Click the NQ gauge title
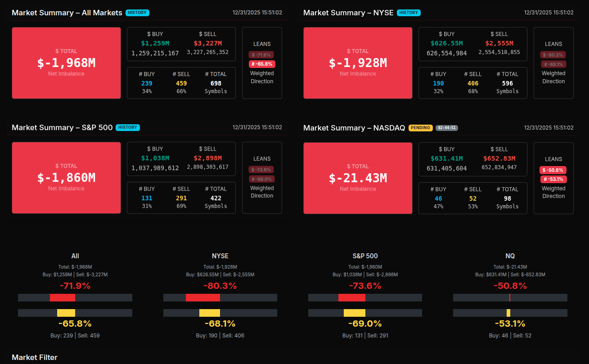This screenshot has width=589, height=364. click(x=510, y=256)
